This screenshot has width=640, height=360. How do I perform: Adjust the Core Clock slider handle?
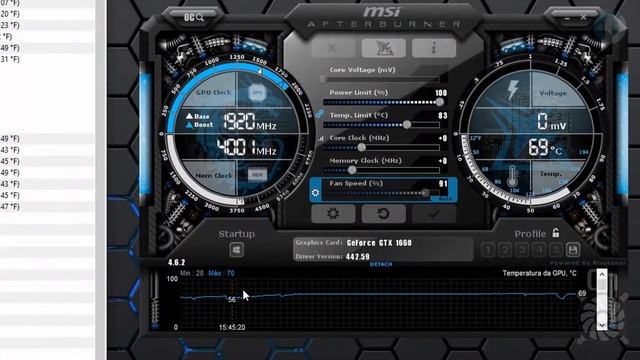(x=361, y=147)
